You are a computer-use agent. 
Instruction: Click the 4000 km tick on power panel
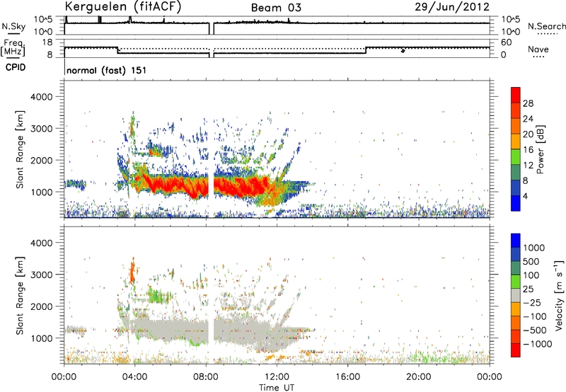(x=41, y=97)
